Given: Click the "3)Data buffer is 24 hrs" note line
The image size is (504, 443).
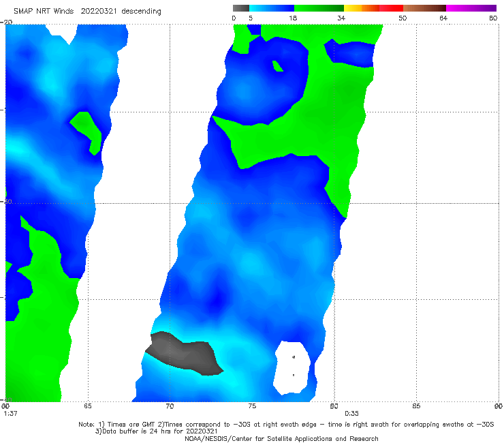Looking at the screenshot, I should click(156, 431).
